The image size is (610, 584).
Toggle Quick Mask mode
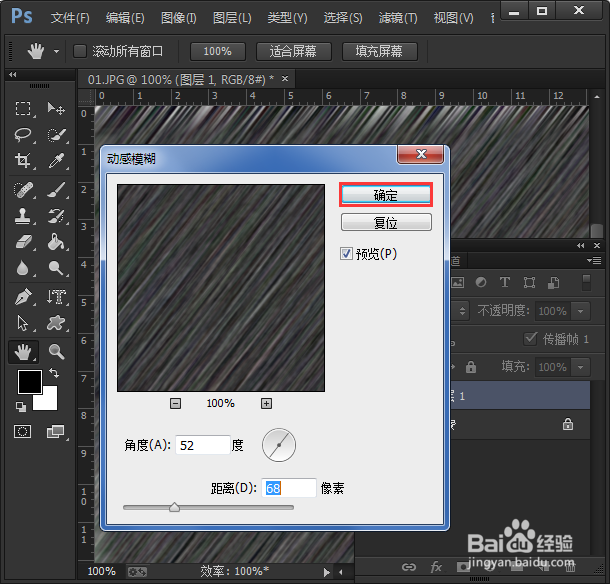[23, 431]
